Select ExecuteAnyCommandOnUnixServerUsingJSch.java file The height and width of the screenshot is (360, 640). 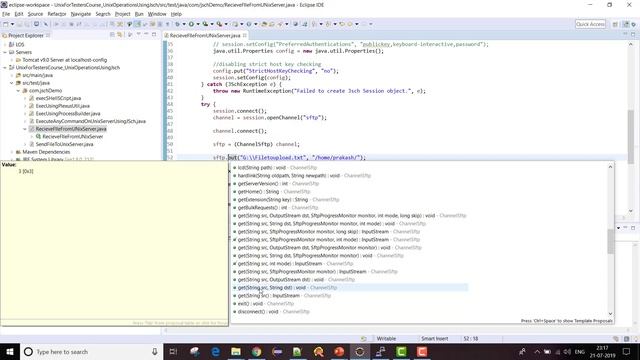90,121
